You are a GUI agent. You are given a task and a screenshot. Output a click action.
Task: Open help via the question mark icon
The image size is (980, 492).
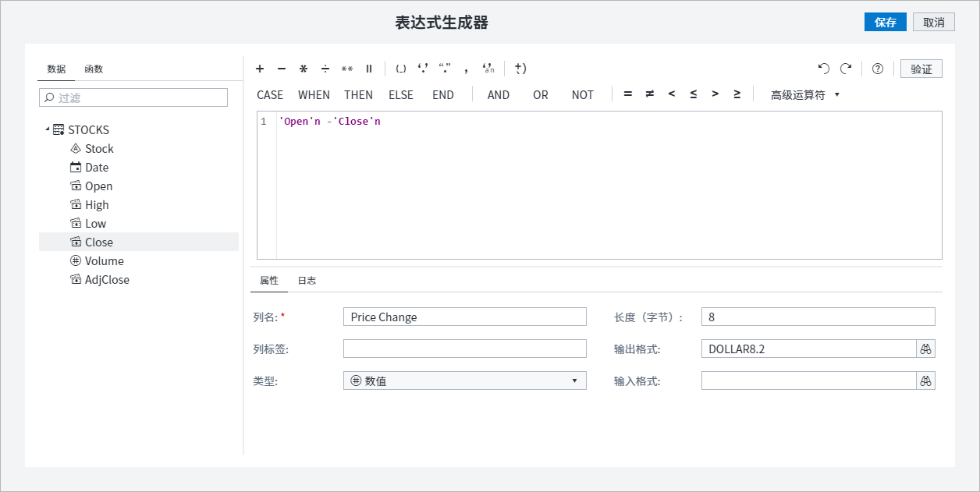pyautogui.click(x=877, y=69)
